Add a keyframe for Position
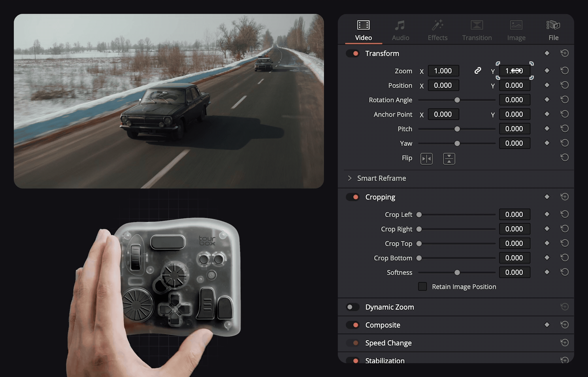Viewport: 588px width, 377px height. tap(547, 85)
